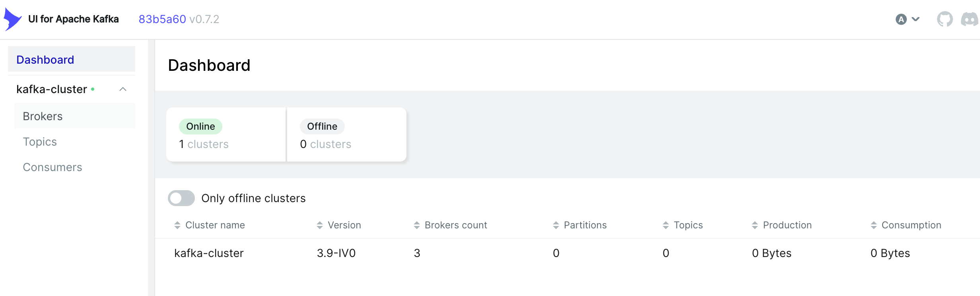Image resolution: width=980 pixels, height=296 pixels.
Task: Go to Topics sidebar item
Action: [x=75, y=142]
